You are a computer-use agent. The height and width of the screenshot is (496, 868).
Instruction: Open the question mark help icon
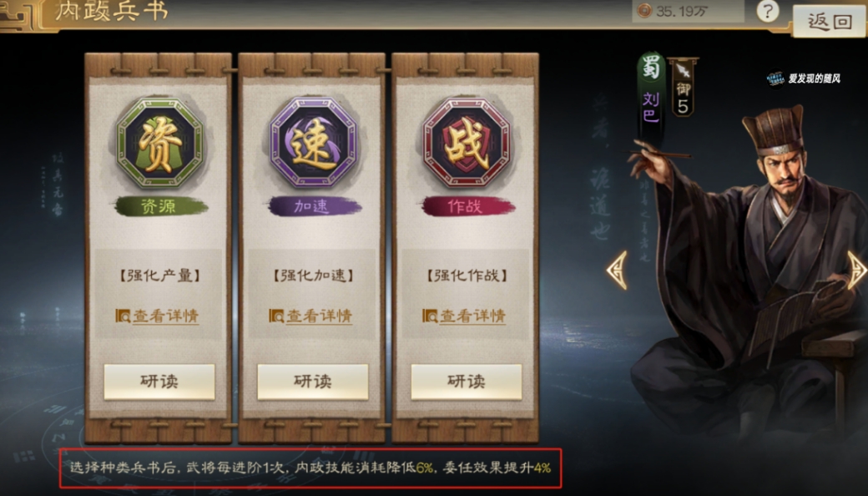coord(768,11)
